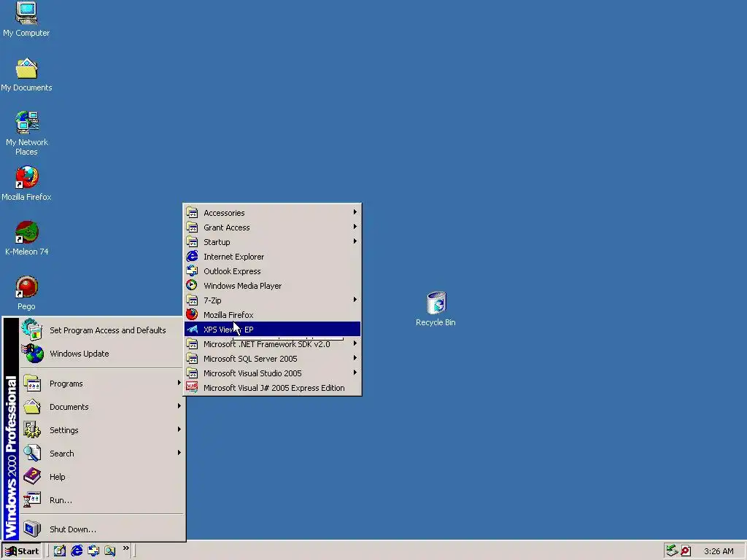The image size is (747, 560).
Task: Expand Accessories submenu arrow
Action: [355, 212]
